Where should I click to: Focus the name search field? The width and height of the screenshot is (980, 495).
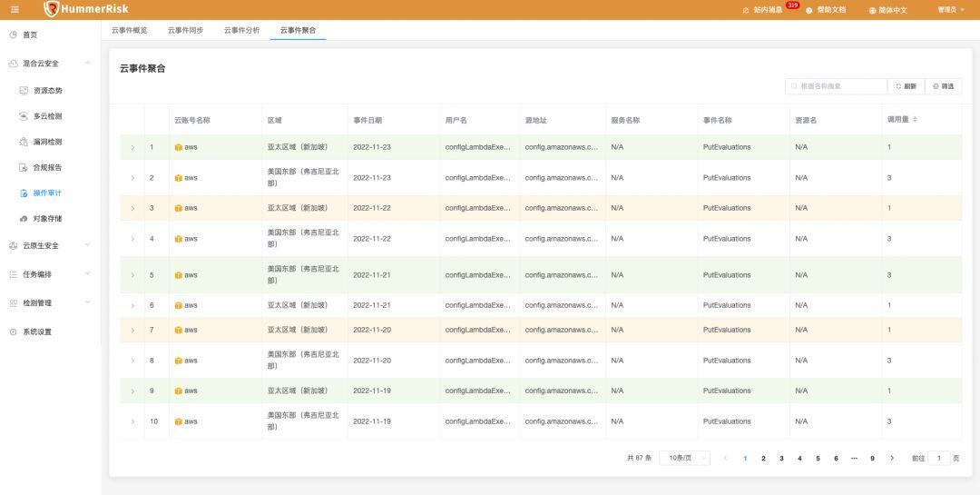(x=837, y=86)
